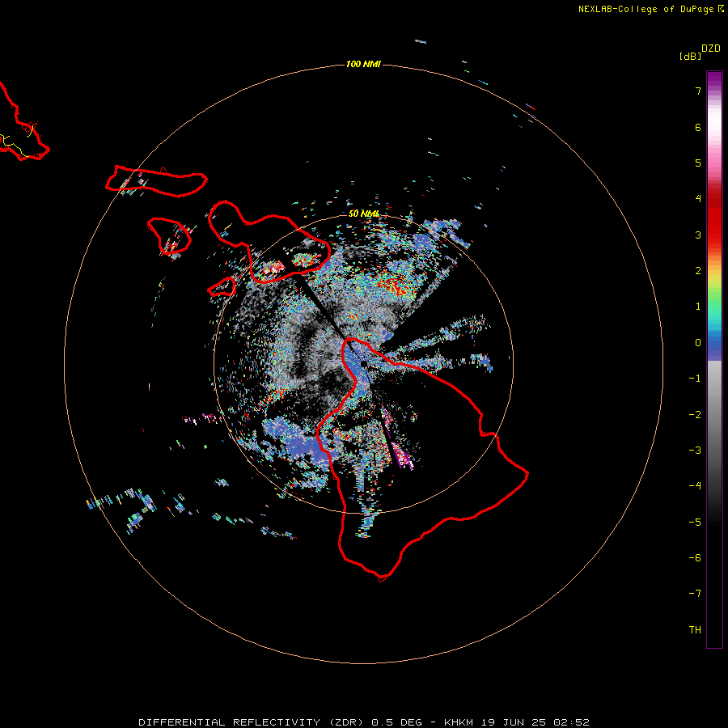The image size is (728, 728).
Task: Click the 100 NMI range ring label
Action: point(363,64)
